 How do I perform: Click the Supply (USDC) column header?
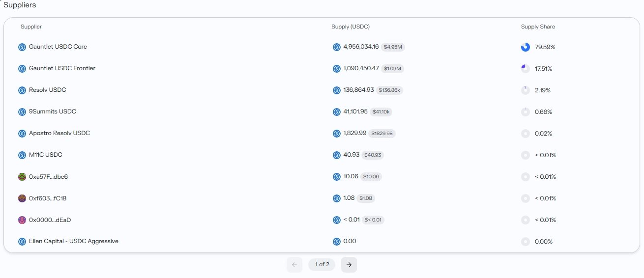tap(350, 27)
